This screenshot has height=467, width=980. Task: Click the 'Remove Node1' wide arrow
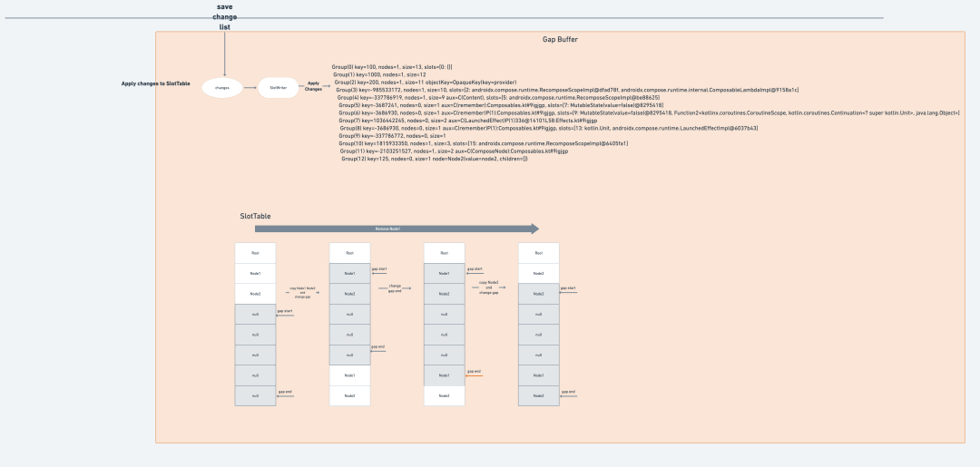397,229
